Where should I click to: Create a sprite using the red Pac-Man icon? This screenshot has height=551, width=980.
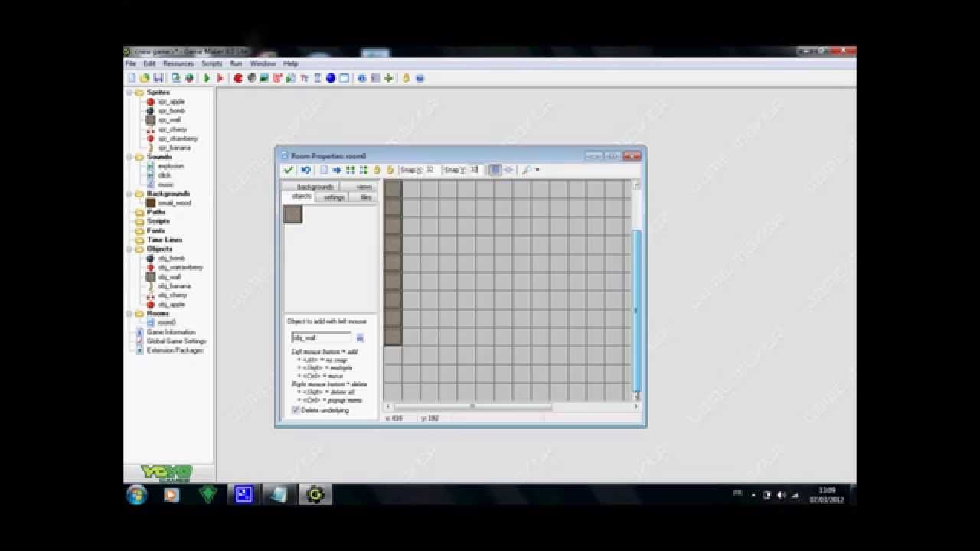pyautogui.click(x=238, y=78)
